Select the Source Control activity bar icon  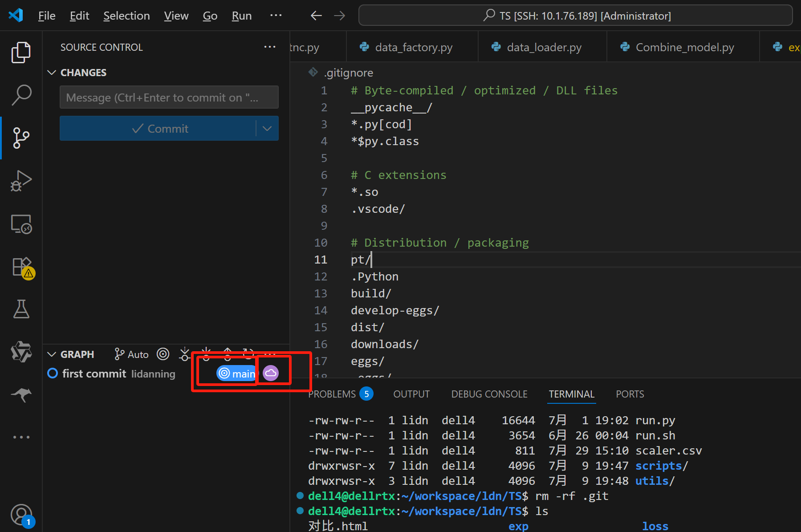(x=21, y=138)
